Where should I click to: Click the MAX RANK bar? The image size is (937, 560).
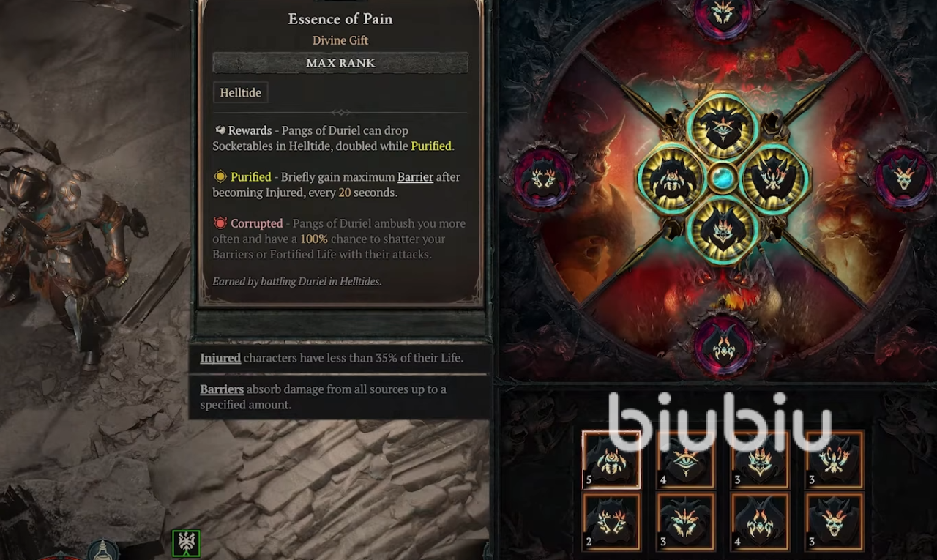click(340, 63)
